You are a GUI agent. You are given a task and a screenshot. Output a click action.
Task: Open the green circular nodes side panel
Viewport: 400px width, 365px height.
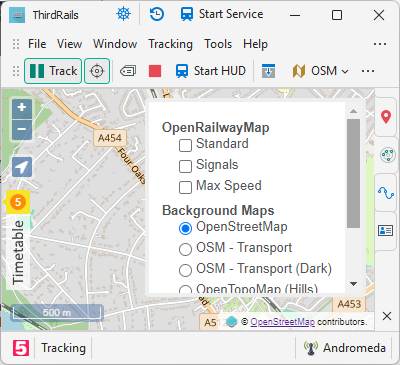[388, 155]
